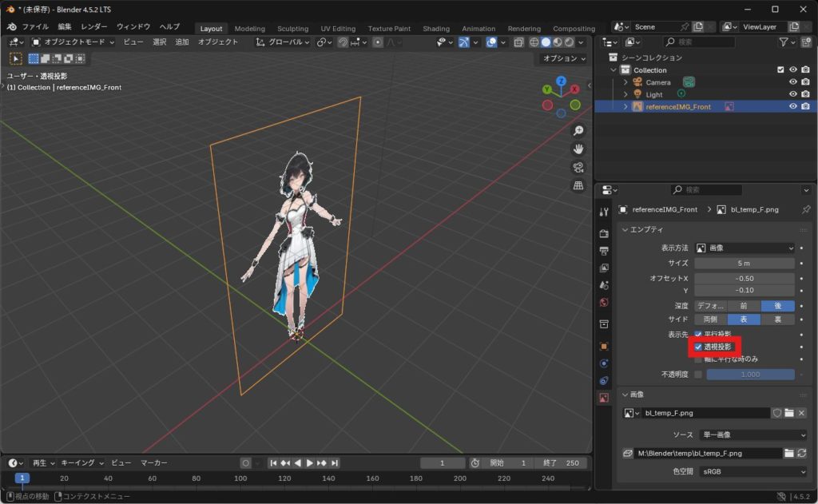This screenshot has width=818, height=504.
Task: Jump to the end frame of timeline
Action: 335,463
